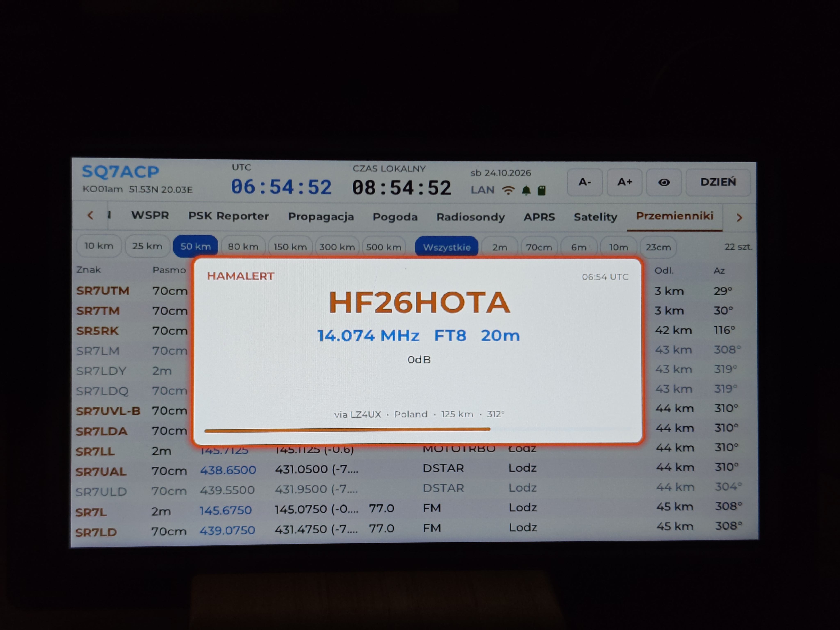Screen dimensions: 840x630
Task: Filter repeaters by 2m band
Action: (499, 247)
